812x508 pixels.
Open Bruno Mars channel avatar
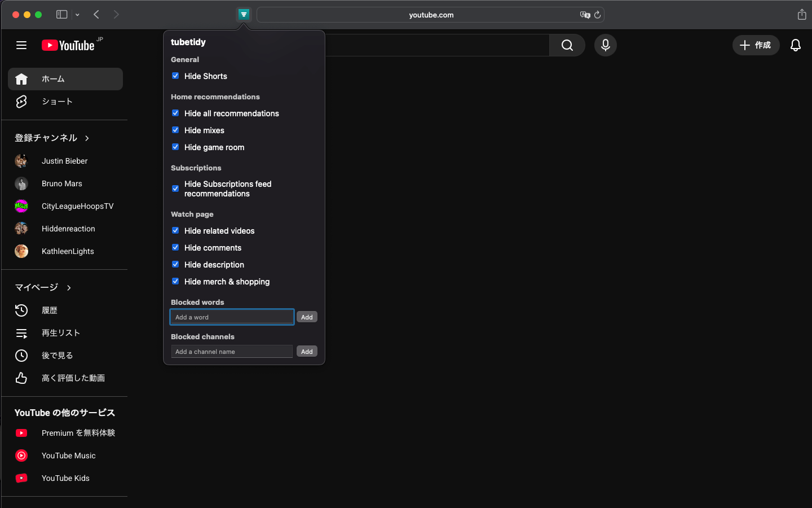point(21,183)
